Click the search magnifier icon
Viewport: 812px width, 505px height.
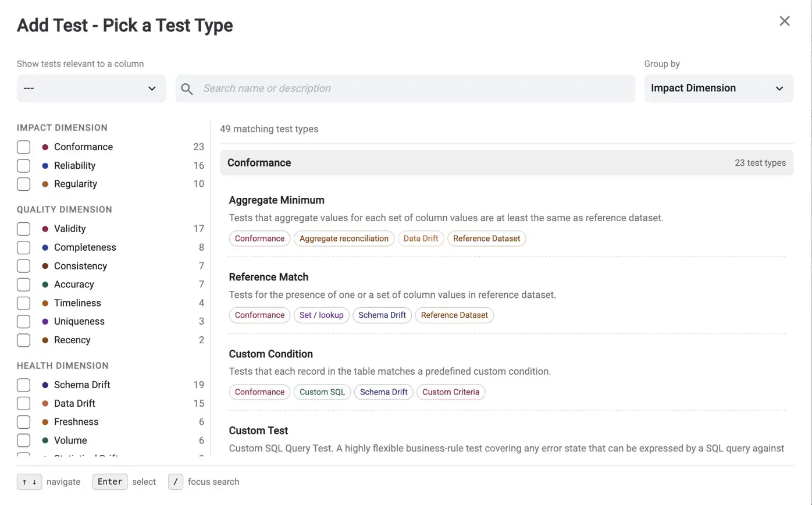click(187, 88)
